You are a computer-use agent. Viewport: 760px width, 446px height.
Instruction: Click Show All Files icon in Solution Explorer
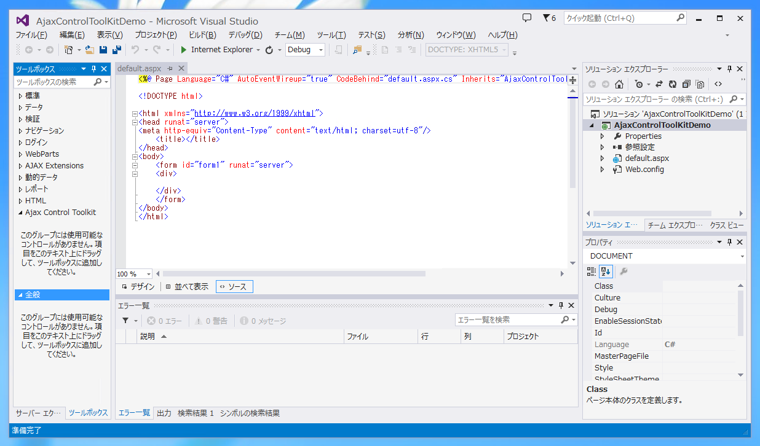pos(700,84)
